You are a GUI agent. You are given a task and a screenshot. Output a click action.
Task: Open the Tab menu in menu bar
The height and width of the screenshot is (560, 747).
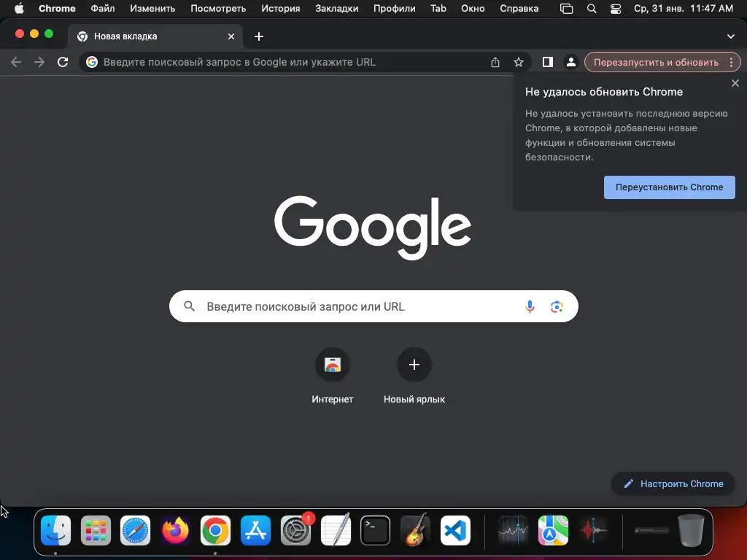point(438,9)
